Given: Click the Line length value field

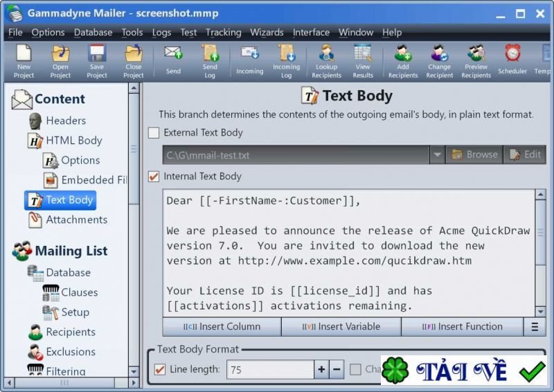Looking at the screenshot, I should pyautogui.click(x=270, y=370).
